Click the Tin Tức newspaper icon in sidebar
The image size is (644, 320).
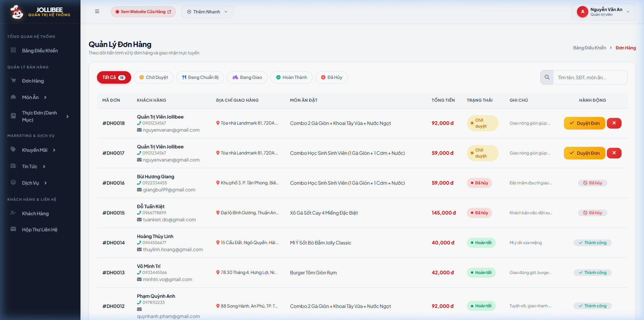13,166
